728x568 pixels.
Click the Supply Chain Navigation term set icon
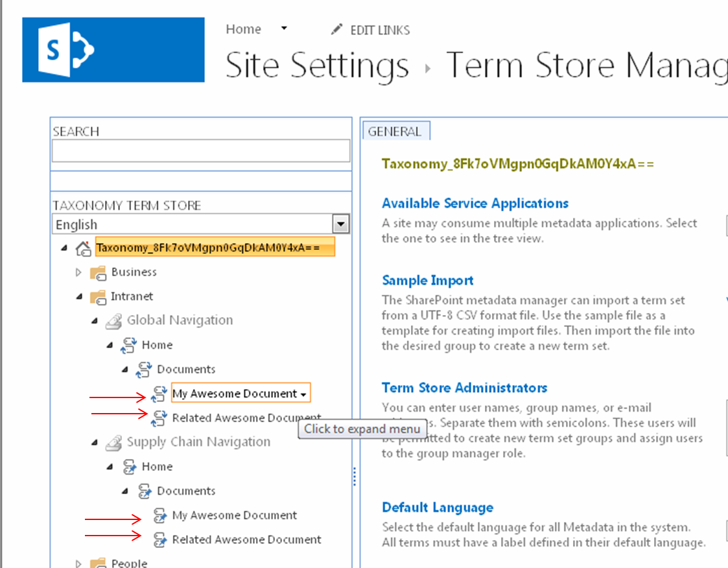click(x=113, y=442)
